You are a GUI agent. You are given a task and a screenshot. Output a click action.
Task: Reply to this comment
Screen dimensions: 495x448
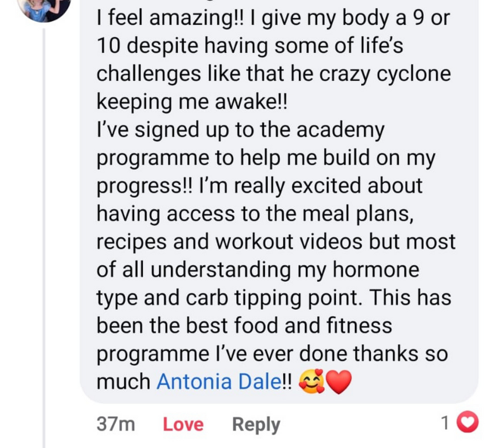click(x=256, y=424)
